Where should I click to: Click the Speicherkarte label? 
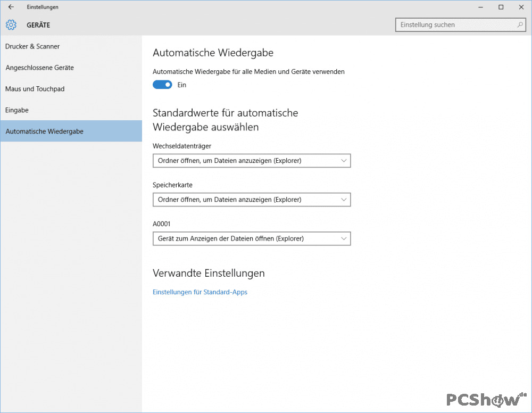click(x=172, y=185)
